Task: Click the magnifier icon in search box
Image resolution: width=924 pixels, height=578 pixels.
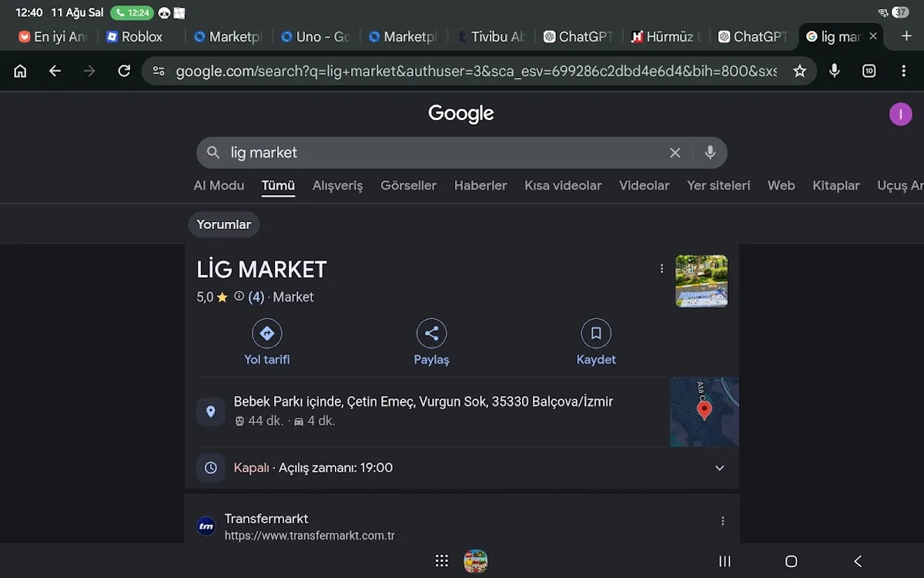Action: click(213, 153)
